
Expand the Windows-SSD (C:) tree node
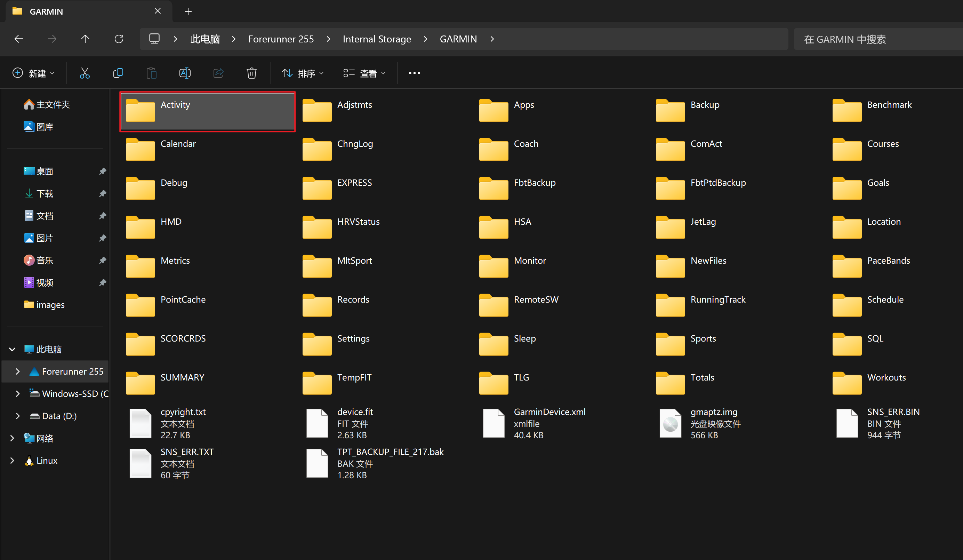pos(18,393)
